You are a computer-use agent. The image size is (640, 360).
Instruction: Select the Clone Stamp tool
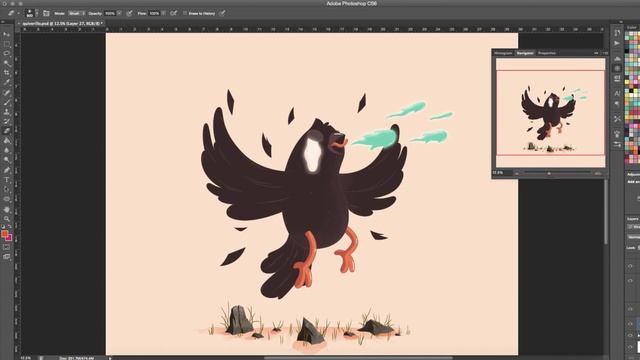pos(7,111)
